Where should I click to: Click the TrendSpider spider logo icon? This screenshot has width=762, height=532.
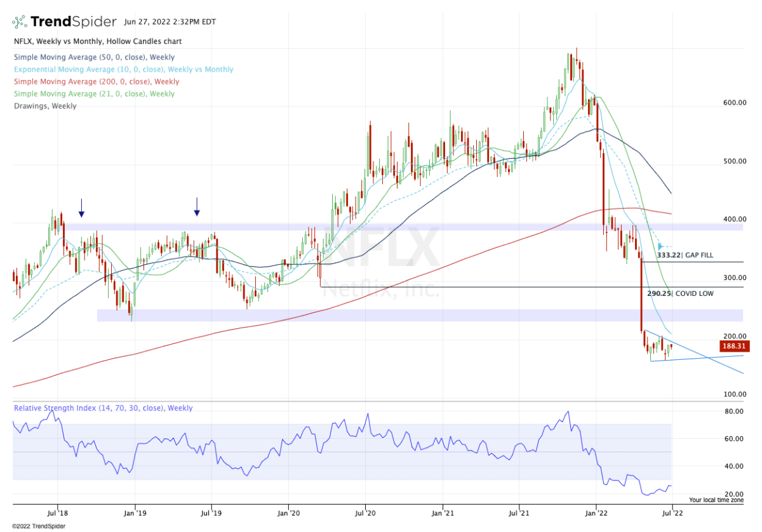[20, 22]
